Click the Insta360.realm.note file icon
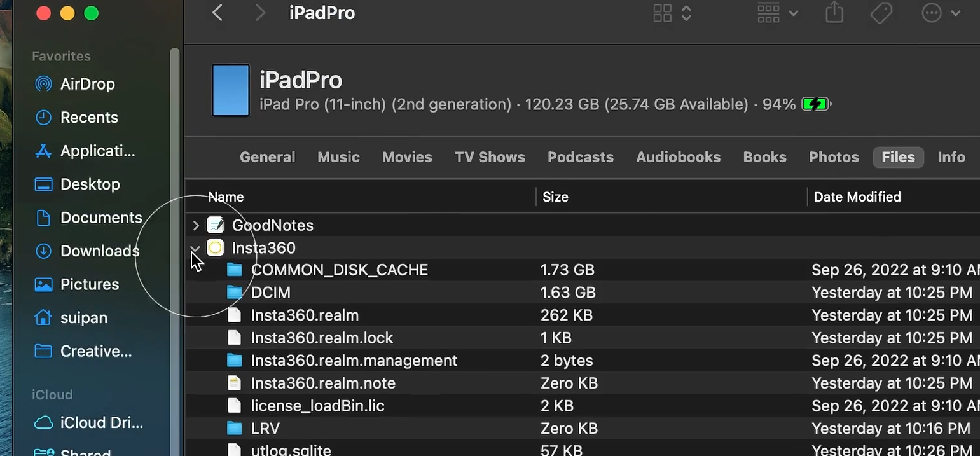This screenshot has width=980, height=456. coord(235,383)
